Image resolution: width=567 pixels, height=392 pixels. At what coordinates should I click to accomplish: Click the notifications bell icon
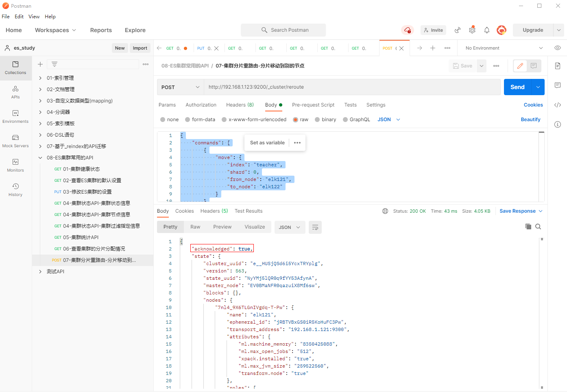(x=487, y=30)
